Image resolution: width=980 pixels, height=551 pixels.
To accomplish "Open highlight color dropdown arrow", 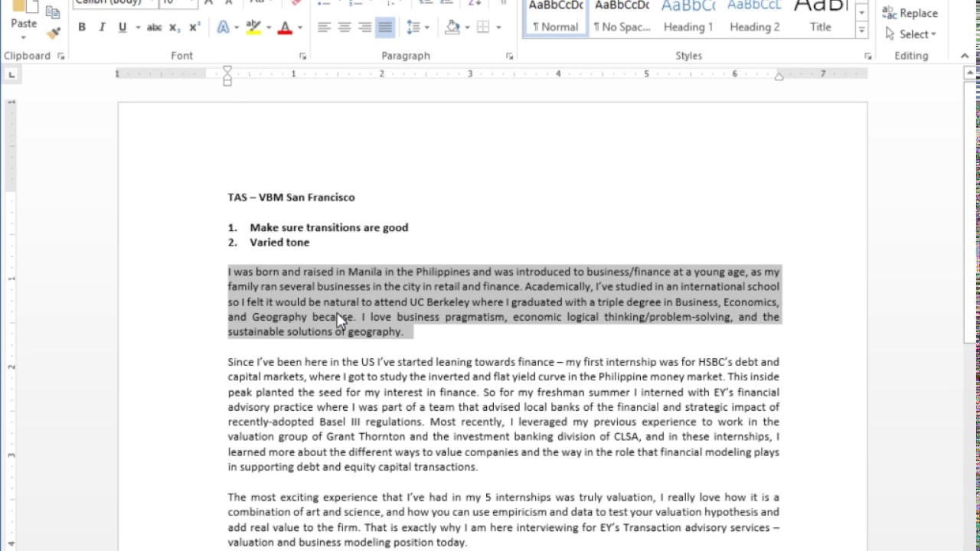I will point(269,28).
